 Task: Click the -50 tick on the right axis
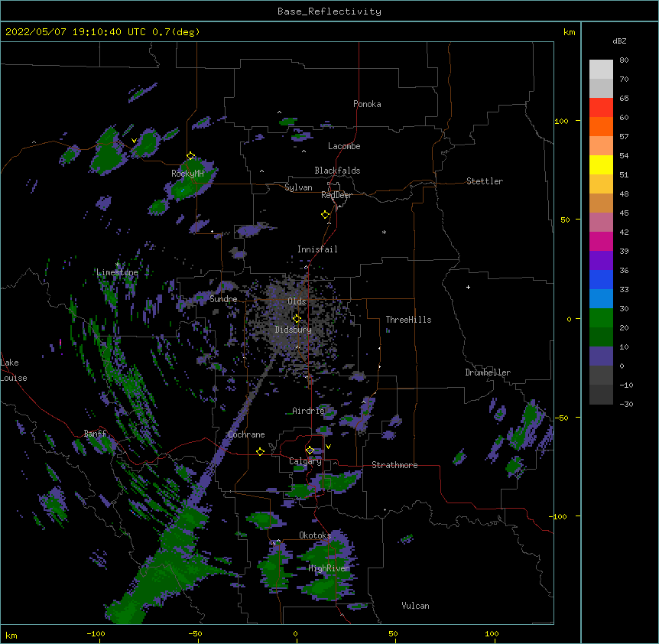(561, 418)
